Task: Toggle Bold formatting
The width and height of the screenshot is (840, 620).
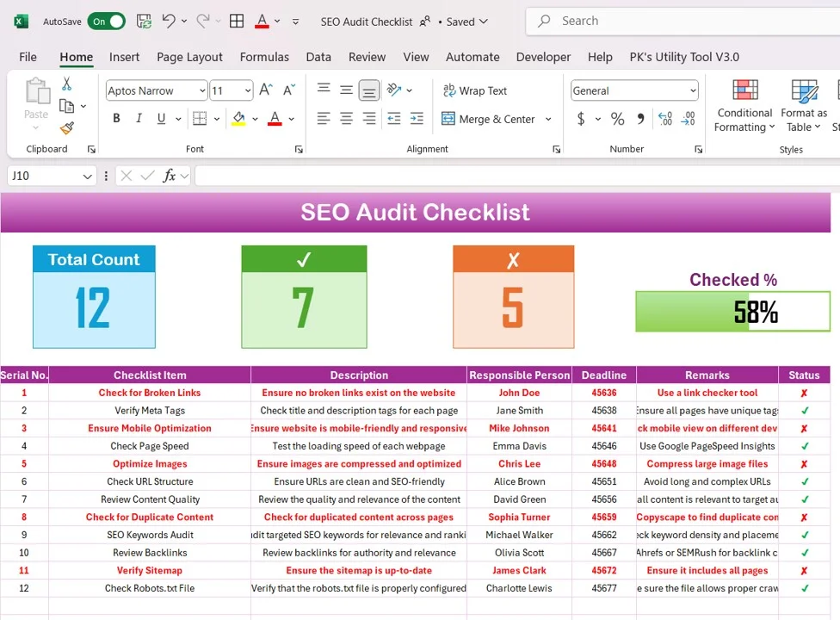Action: pyautogui.click(x=116, y=118)
